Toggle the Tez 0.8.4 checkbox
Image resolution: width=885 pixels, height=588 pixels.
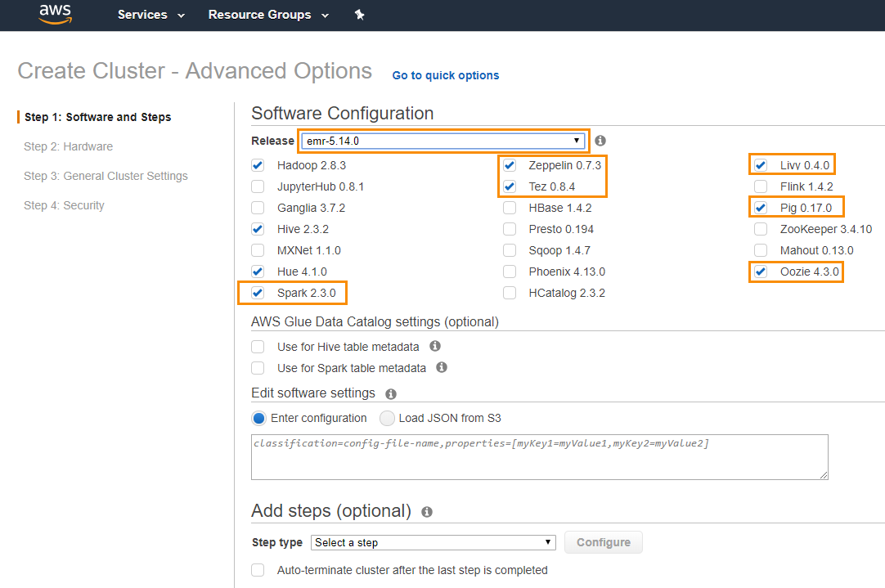point(510,186)
